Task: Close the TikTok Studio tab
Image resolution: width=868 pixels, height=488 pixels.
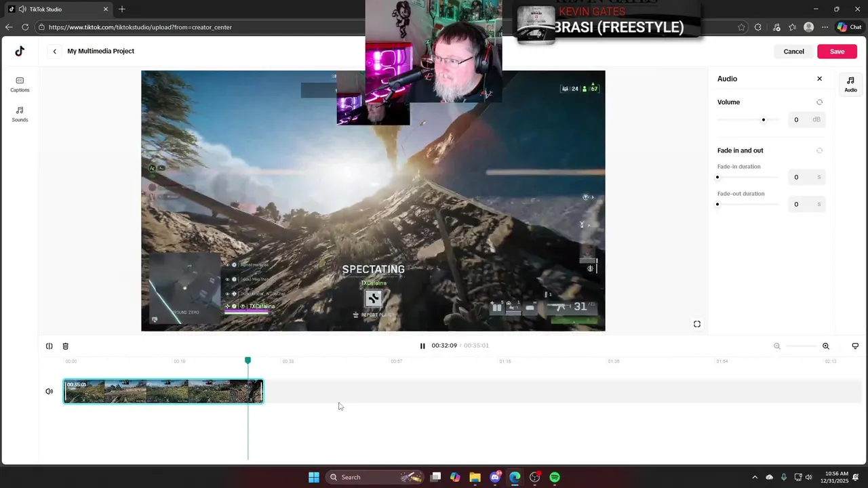Action: 105,9
